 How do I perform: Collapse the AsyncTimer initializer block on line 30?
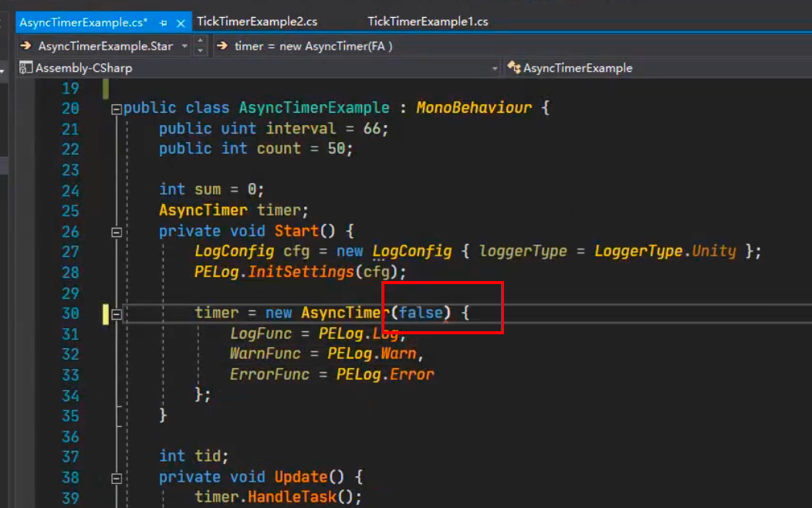pyautogui.click(x=117, y=314)
